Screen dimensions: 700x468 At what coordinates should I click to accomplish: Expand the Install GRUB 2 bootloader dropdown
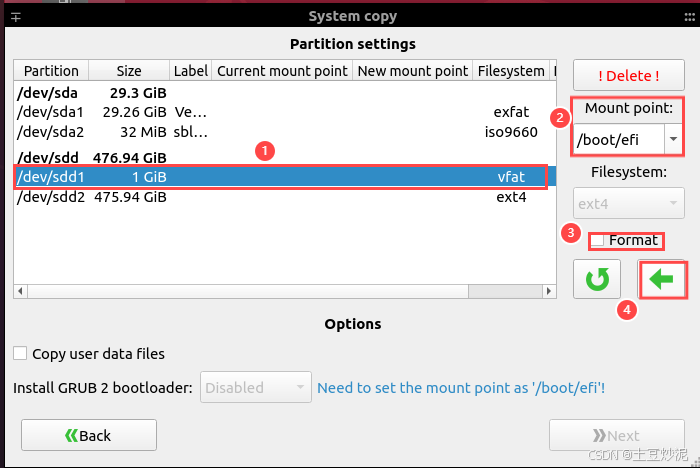[x=255, y=387]
